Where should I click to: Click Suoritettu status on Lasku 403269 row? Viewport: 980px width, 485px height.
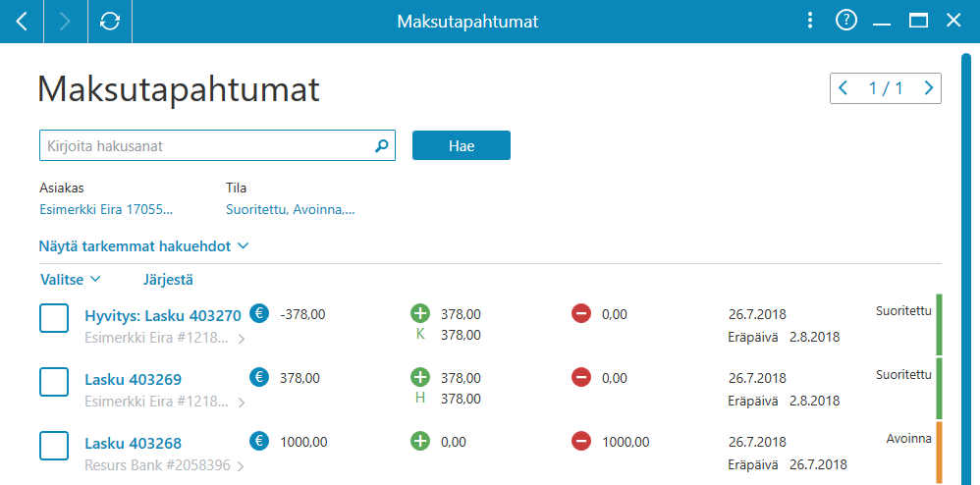pos(903,375)
